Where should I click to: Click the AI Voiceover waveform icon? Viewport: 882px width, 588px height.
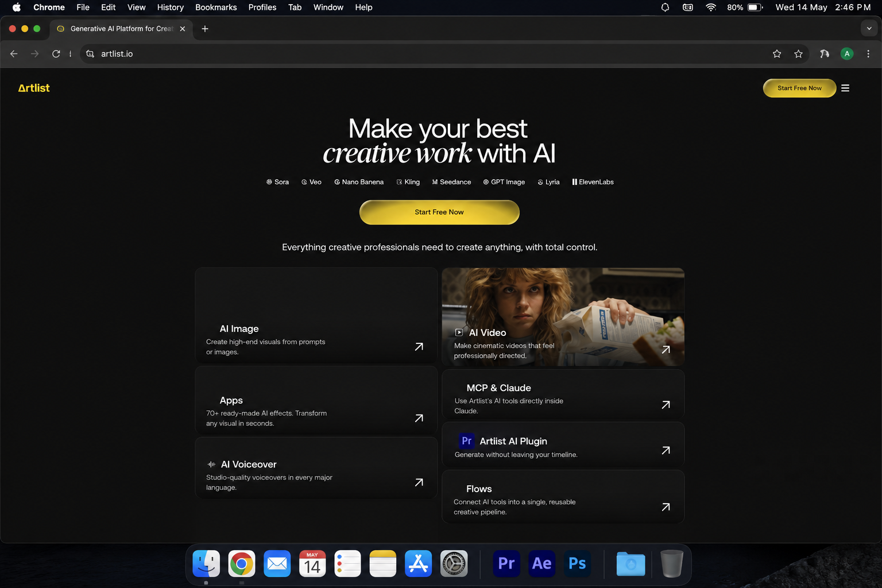[211, 465]
